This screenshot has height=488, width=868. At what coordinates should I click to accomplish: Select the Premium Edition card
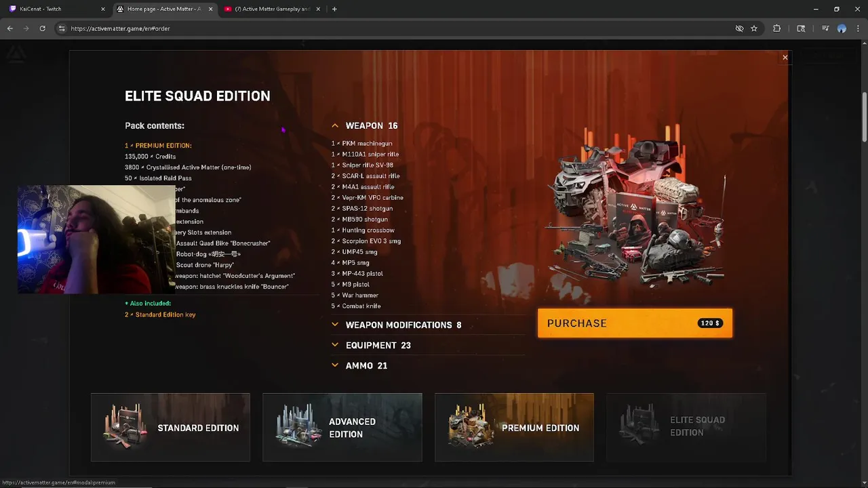(514, 428)
